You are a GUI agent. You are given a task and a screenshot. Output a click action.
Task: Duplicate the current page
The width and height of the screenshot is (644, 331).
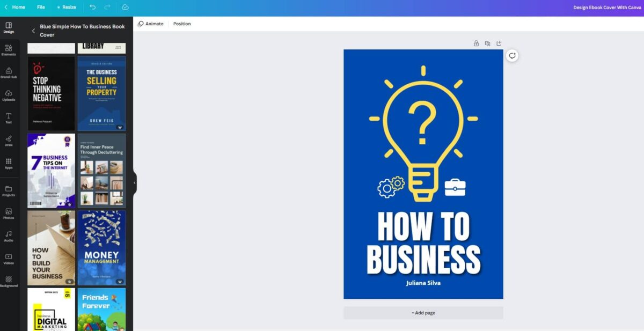[x=487, y=43]
